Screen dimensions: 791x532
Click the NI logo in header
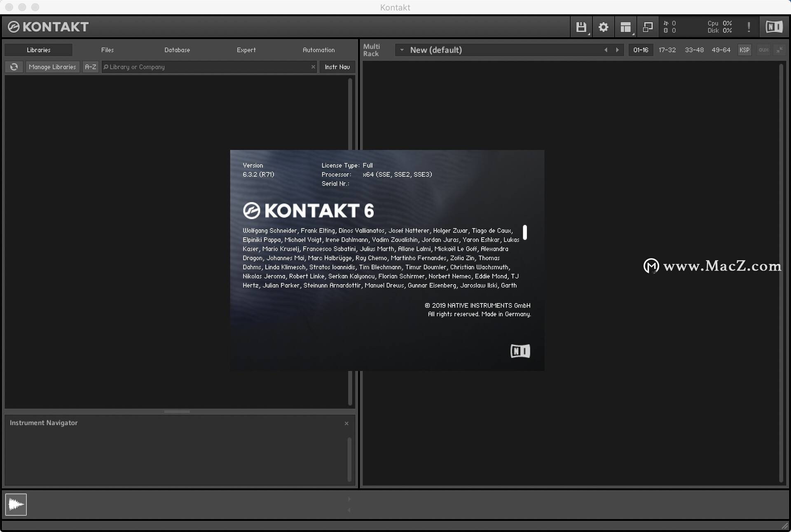[774, 27]
